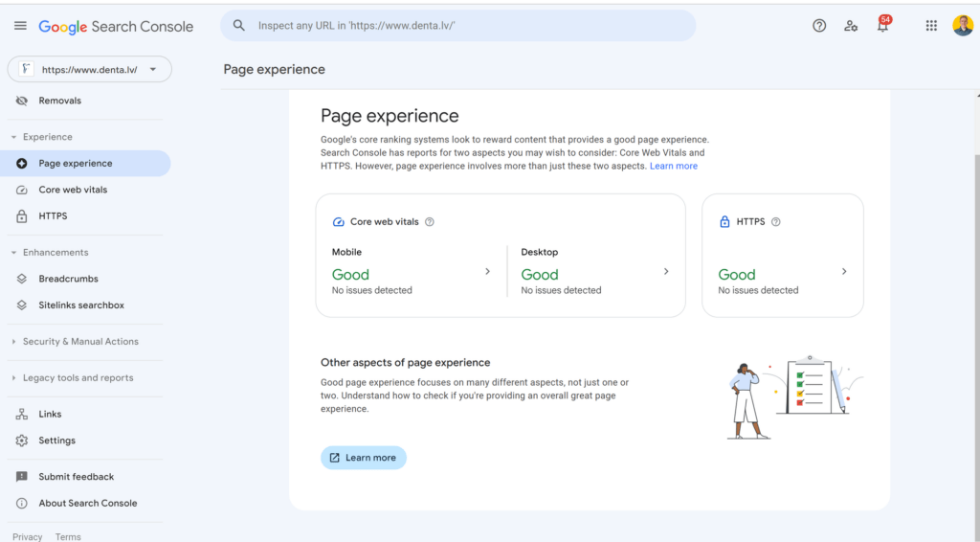The image size is (980, 542).
Task: Open the users and permissions icon
Action: [851, 26]
